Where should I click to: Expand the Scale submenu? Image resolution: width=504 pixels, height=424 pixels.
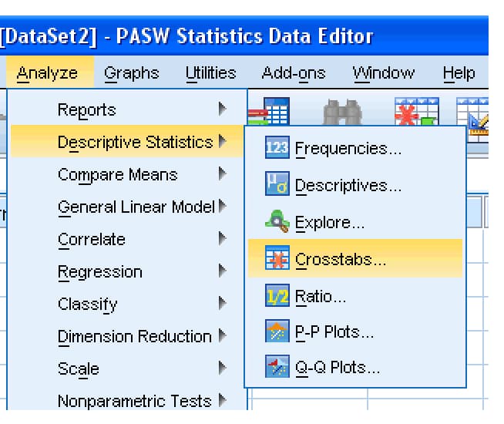126,368
